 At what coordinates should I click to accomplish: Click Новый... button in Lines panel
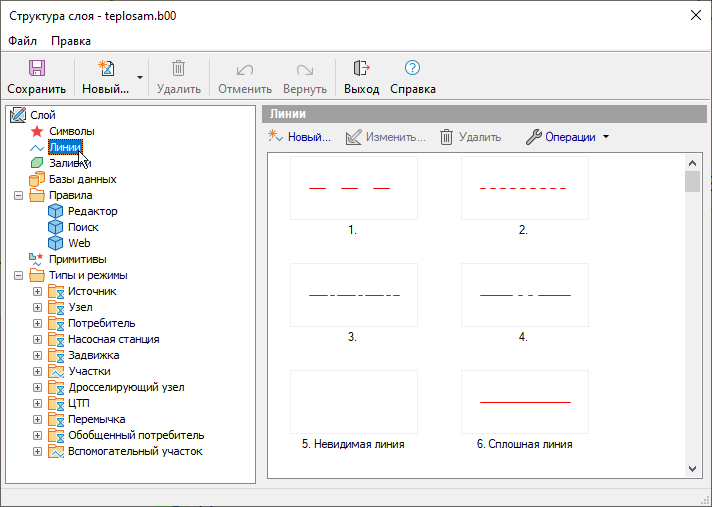coord(300,137)
